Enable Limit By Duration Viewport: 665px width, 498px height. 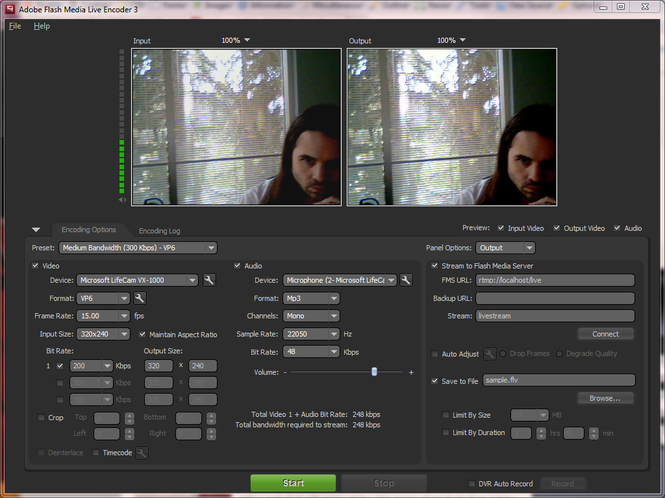(445, 432)
